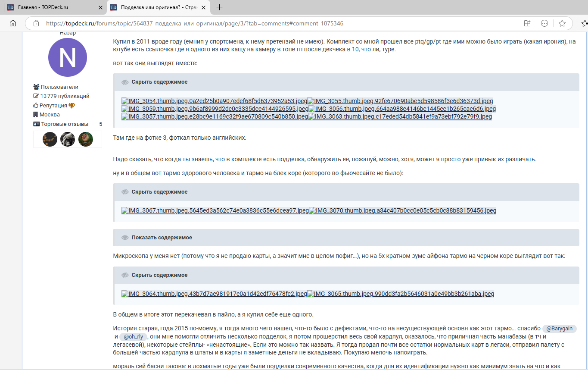Screen dimensions: 588x370
Task: Click the orange reputation diamond badge
Action: [x=72, y=106]
